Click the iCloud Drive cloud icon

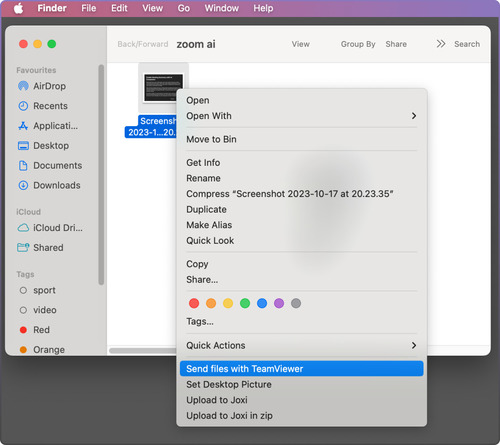23,228
